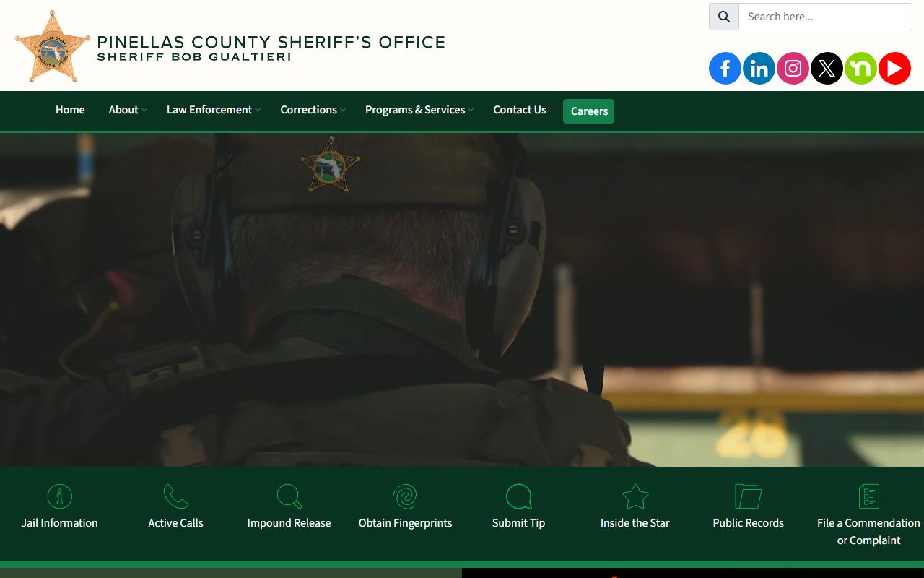
Task: Expand the About menu arrow
Action: click(x=144, y=110)
